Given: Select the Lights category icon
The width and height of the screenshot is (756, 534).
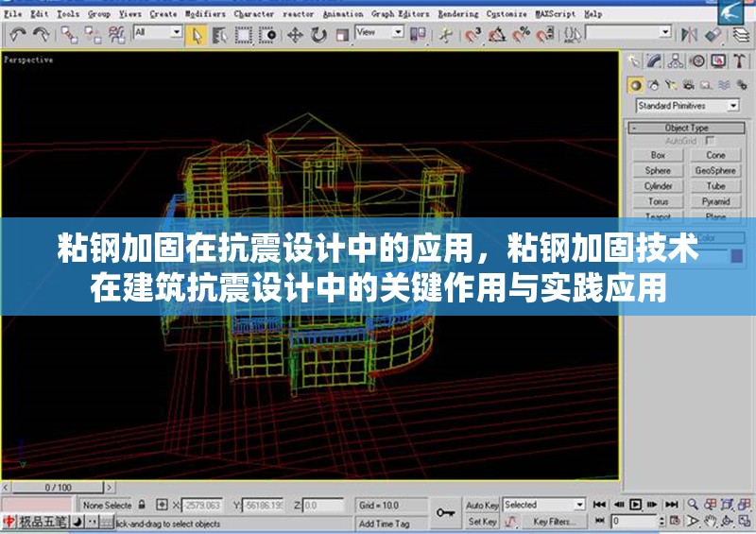Looking at the screenshot, I should [x=674, y=85].
